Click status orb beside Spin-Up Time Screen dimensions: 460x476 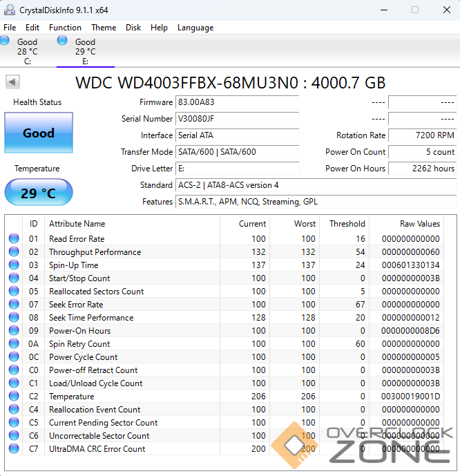[x=14, y=265]
